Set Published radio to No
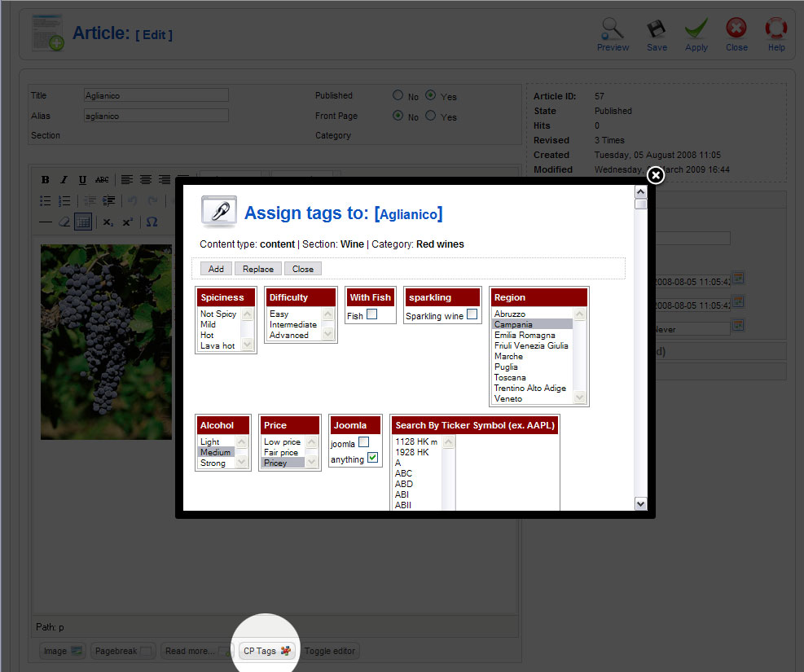The height and width of the screenshot is (672, 804). pyautogui.click(x=398, y=95)
